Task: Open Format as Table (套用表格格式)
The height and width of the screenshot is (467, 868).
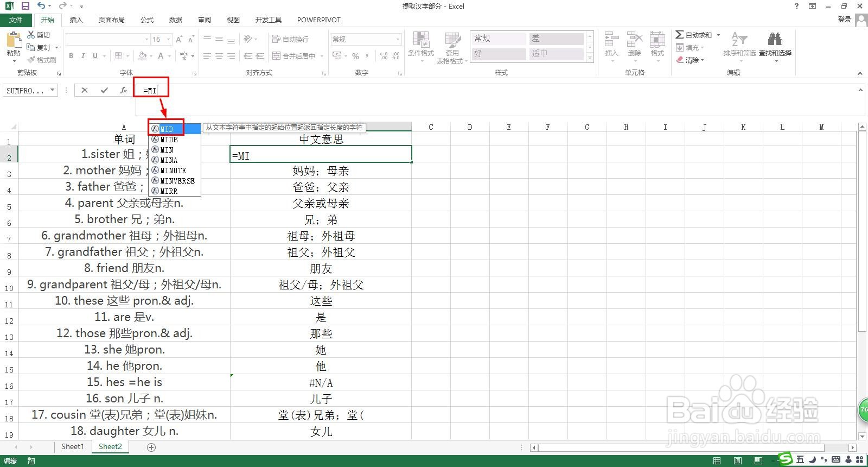Action: point(452,48)
